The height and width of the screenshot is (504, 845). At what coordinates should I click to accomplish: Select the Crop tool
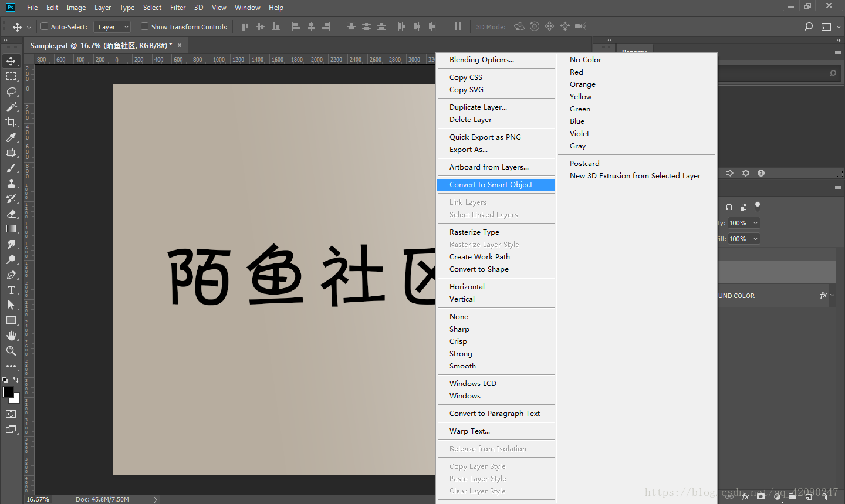pos(11,122)
